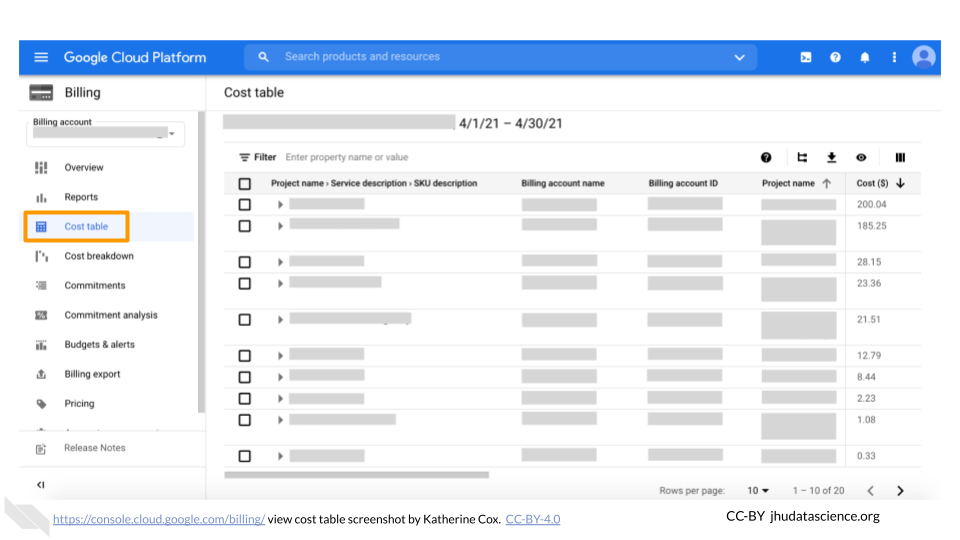Check the row with cost 200.04

pos(244,204)
